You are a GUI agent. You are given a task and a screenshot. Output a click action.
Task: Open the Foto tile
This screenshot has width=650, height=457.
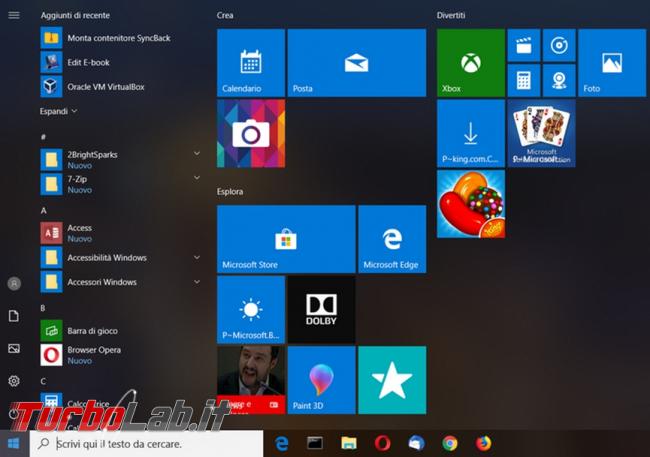pos(612,63)
